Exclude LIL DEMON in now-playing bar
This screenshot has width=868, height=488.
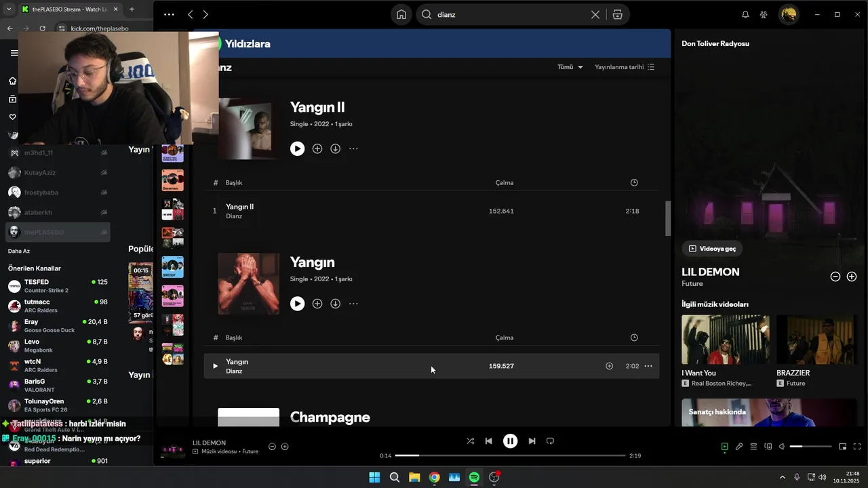272,447
